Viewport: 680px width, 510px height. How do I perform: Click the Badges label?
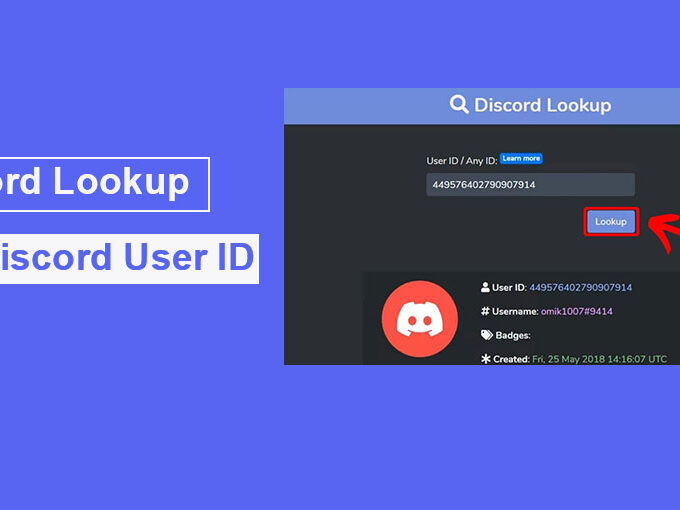[x=513, y=336]
